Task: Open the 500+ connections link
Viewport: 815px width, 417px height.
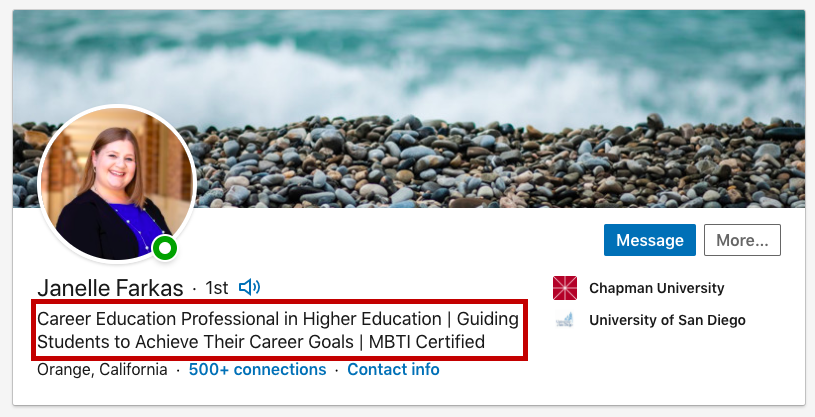Action: pos(257,369)
